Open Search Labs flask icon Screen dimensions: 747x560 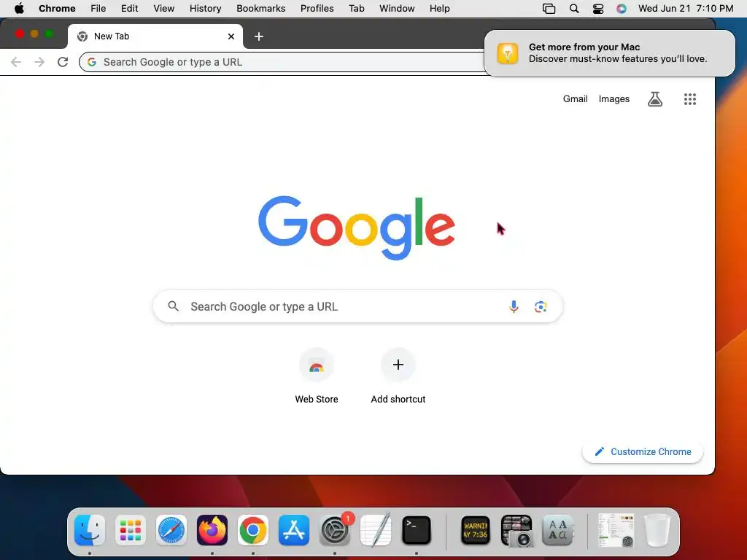655,99
